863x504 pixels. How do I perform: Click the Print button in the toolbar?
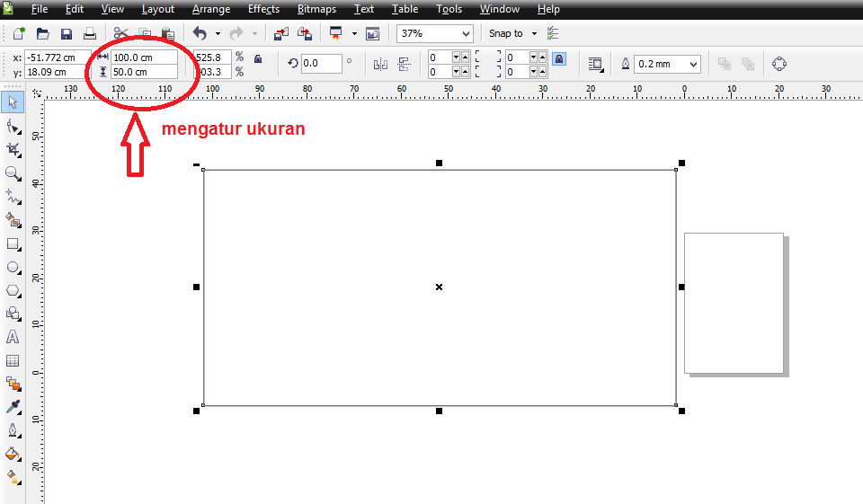click(89, 34)
